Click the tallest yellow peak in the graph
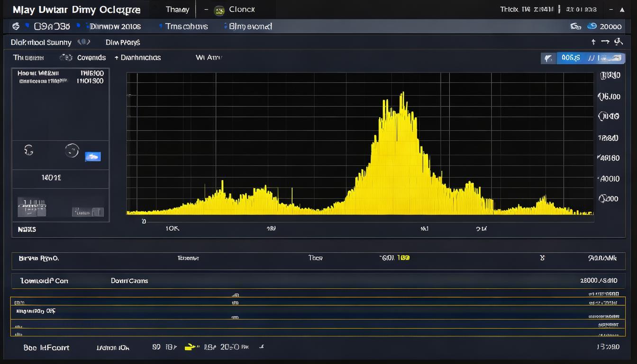 coord(402,96)
